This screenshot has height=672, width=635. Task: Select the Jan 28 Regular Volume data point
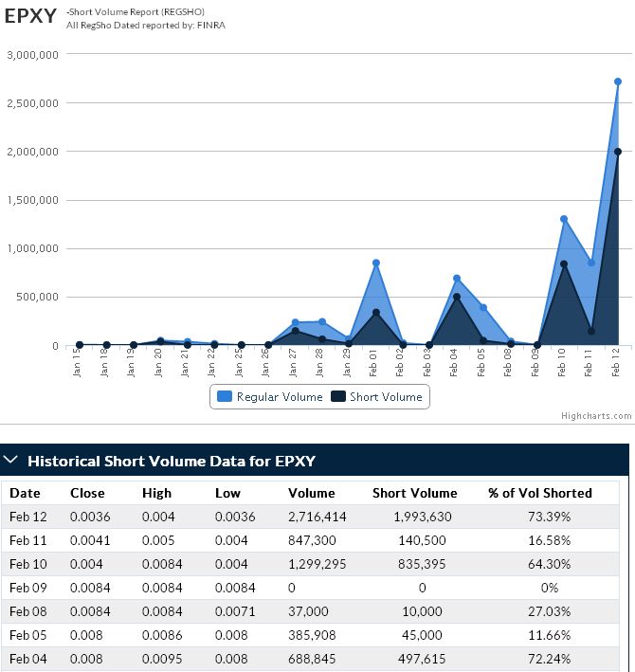(322, 321)
